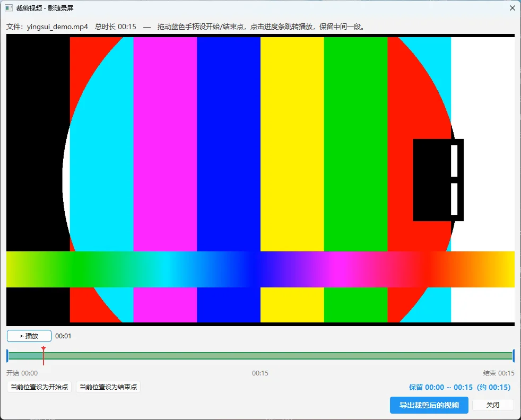Click the file name yingsui_demo.mp4 text
The width and height of the screenshot is (521, 420).
(57, 27)
